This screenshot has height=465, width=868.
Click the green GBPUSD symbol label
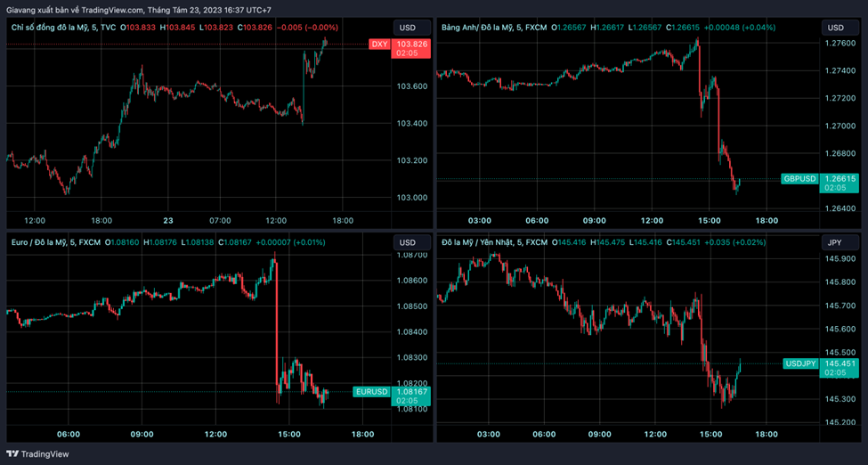click(799, 179)
